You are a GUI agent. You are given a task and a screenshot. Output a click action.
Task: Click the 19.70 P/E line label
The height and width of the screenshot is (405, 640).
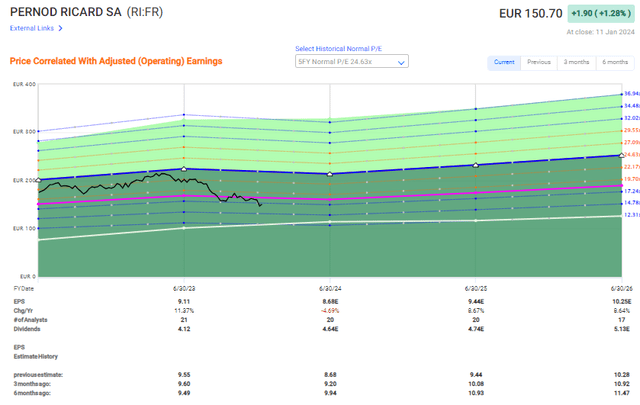point(631,179)
